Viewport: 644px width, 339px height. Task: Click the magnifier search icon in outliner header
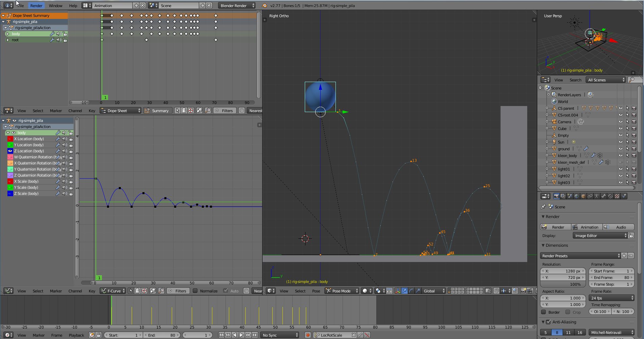[632, 80]
